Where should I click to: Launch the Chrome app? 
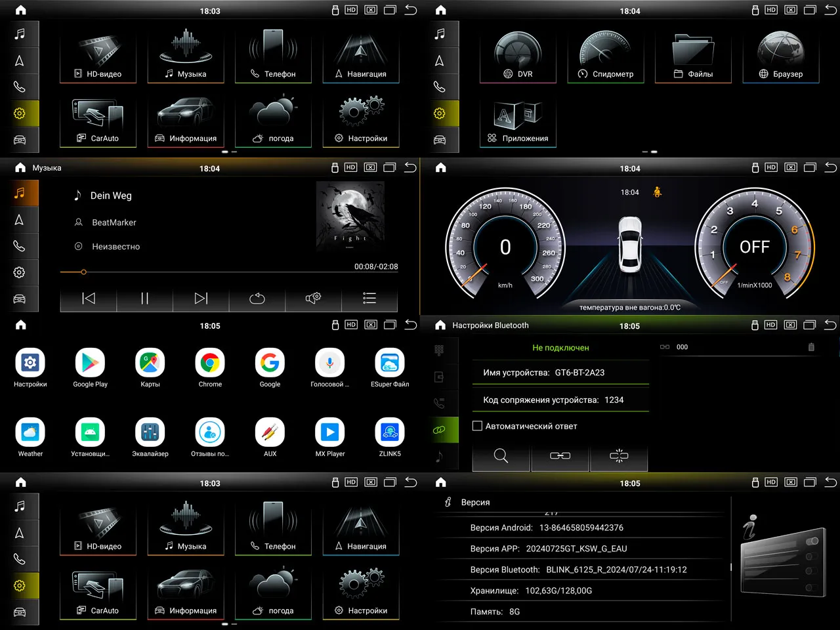210,364
